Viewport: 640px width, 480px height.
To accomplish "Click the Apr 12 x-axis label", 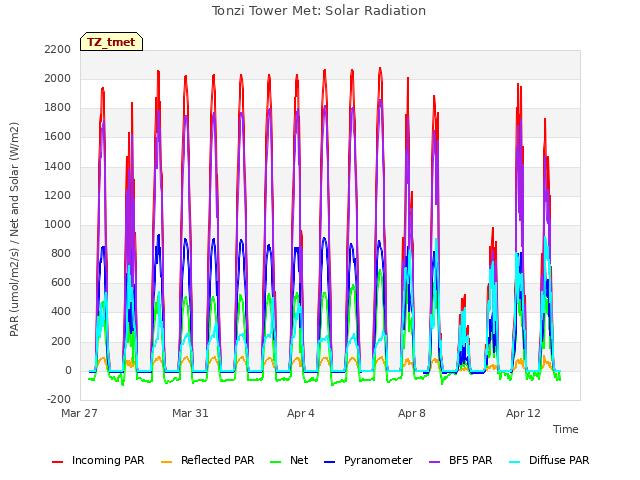I will coord(523,413).
